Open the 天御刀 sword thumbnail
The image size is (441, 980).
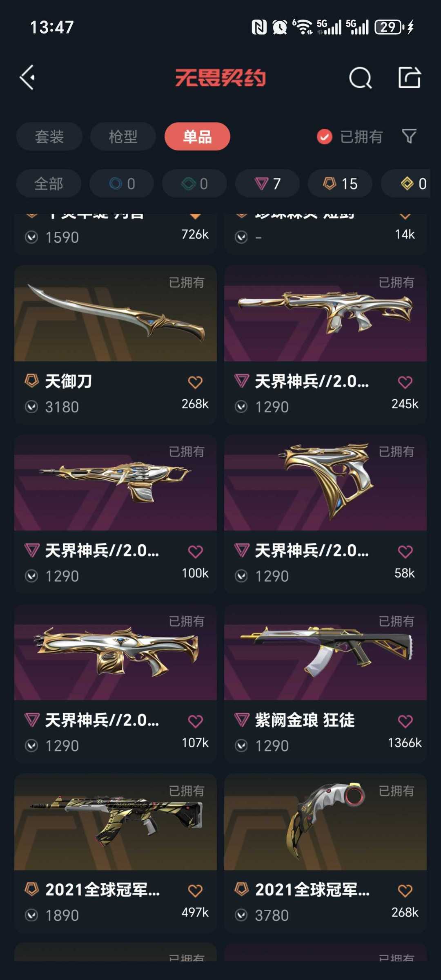(x=116, y=313)
